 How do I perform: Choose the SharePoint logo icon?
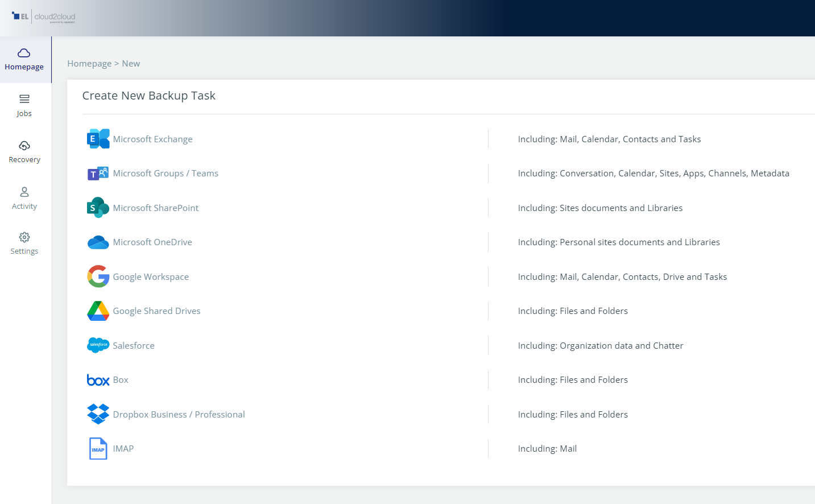tap(98, 208)
